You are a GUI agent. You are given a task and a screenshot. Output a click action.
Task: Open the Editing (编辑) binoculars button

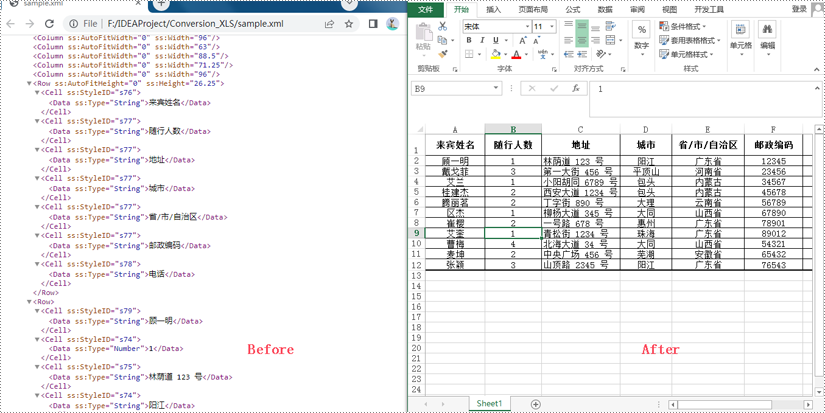pos(768,39)
